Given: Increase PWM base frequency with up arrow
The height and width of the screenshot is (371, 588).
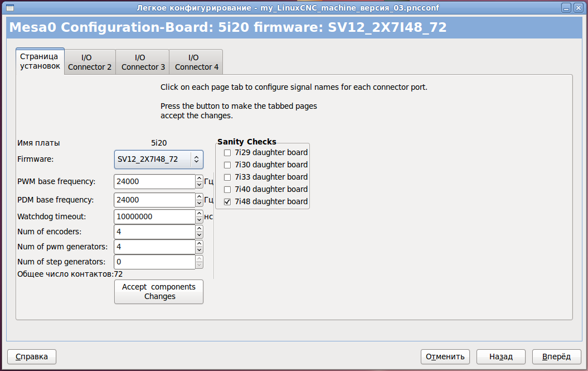Looking at the screenshot, I should pyautogui.click(x=199, y=178).
